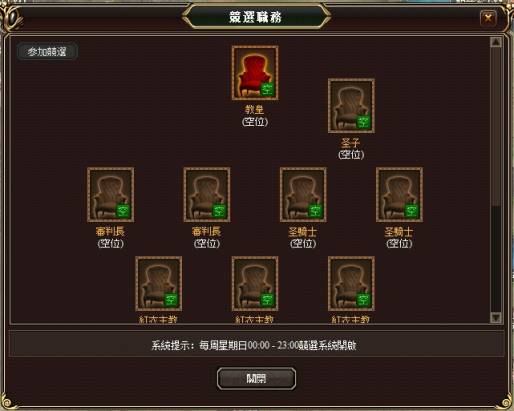Image resolution: width=514 pixels, height=411 pixels.
Task: Select the middle 紅衣主教 chair seat
Action: tap(255, 284)
